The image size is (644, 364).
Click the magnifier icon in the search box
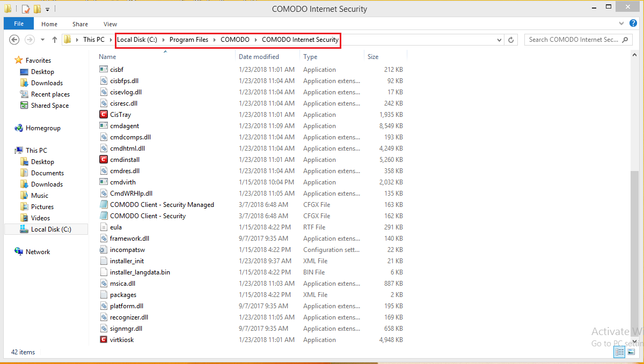625,40
